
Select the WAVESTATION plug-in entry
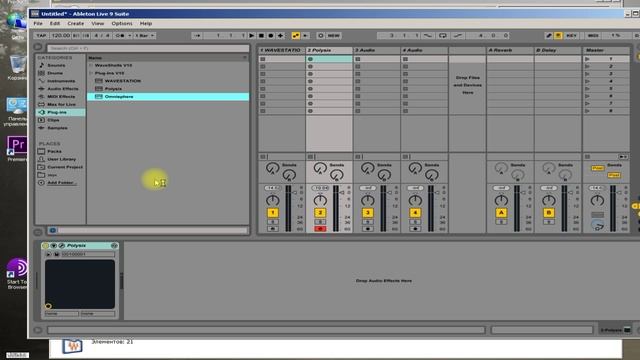click(122, 81)
